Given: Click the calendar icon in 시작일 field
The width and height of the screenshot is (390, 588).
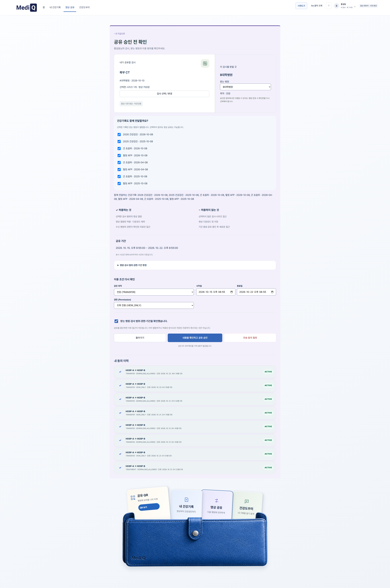Looking at the screenshot, I should click(232, 292).
